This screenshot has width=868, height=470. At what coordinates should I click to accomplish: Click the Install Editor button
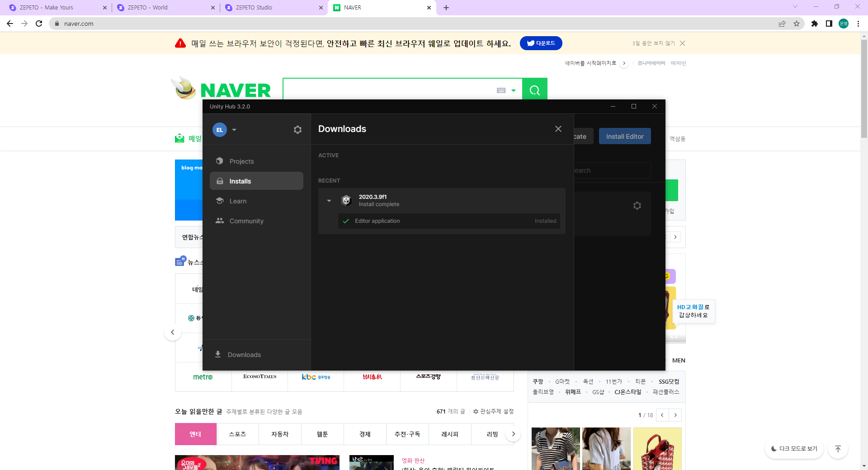click(x=625, y=136)
